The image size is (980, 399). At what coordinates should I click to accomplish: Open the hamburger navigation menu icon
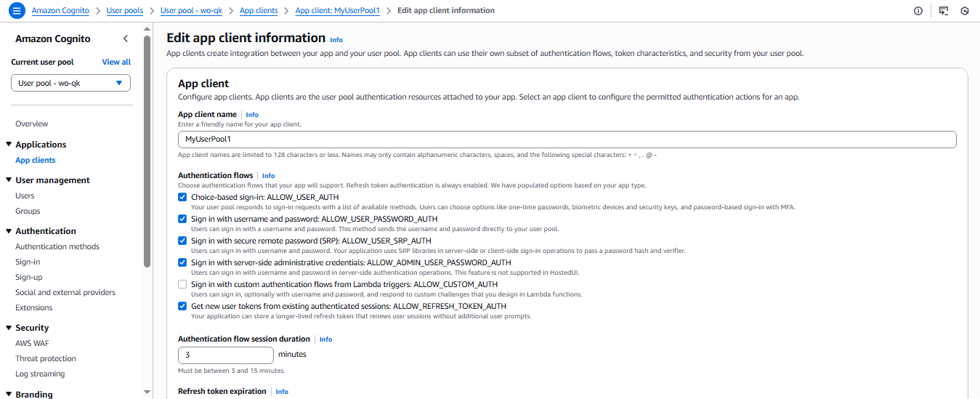(x=17, y=11)
